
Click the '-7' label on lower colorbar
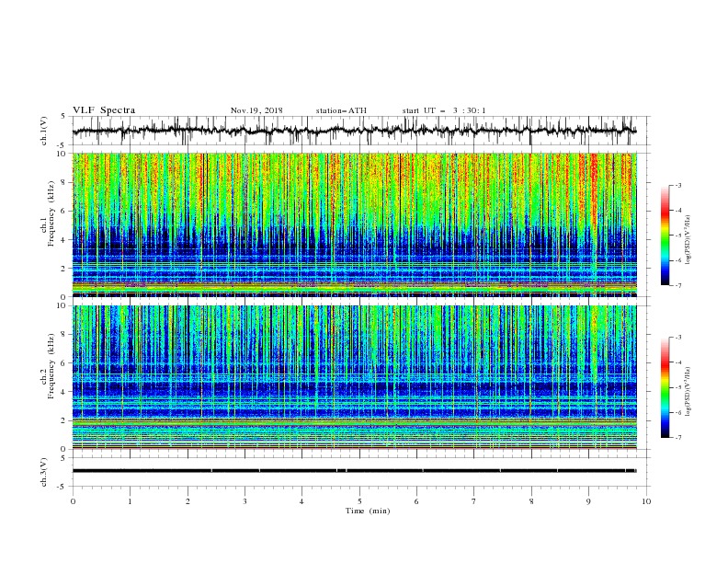click(677, 437)
